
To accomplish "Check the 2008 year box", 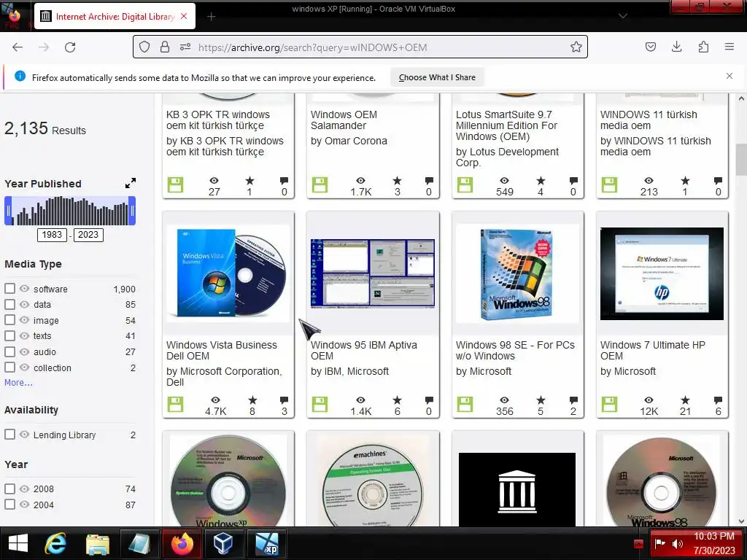I will (9, 489).
